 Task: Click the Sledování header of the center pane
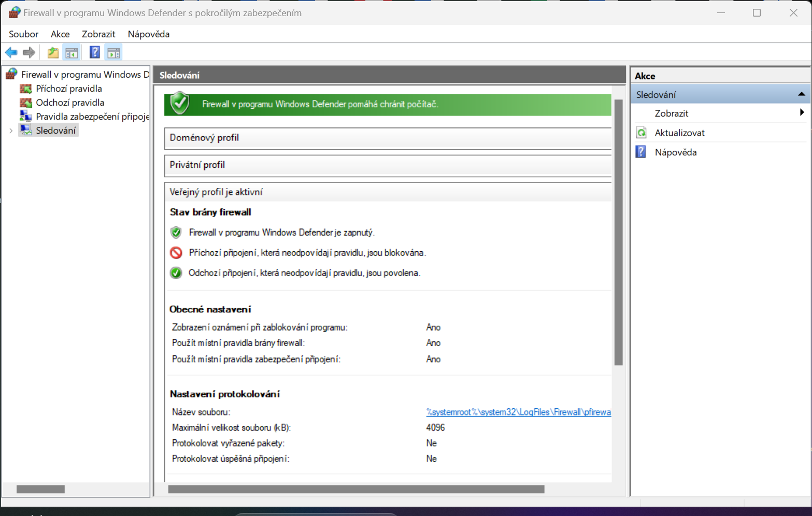[x=390, y=75]
